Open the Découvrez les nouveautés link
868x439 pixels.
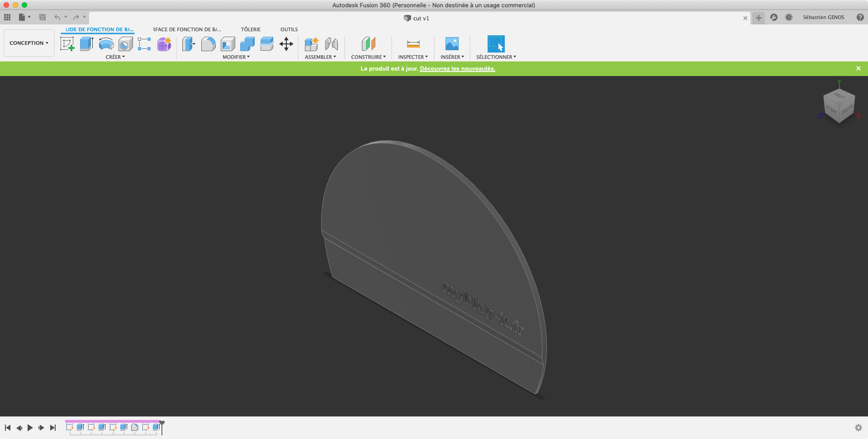pyautogui.click(x=457, y=69)
